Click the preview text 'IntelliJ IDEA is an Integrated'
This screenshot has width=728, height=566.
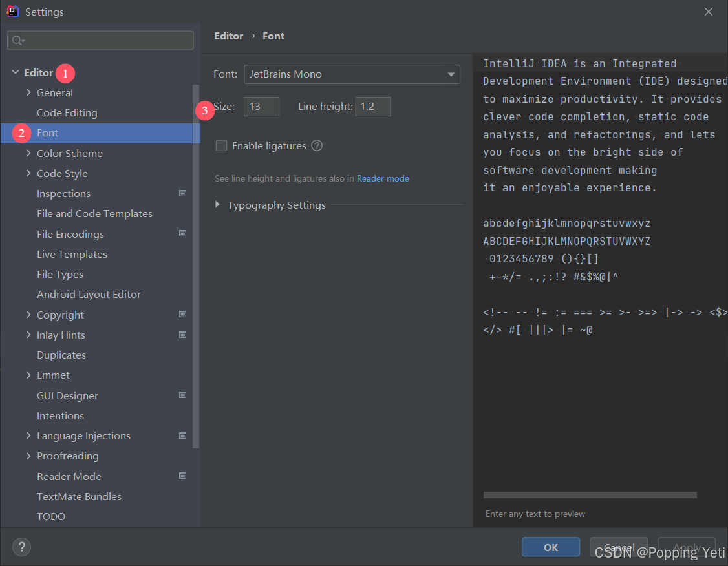[579, 63]
